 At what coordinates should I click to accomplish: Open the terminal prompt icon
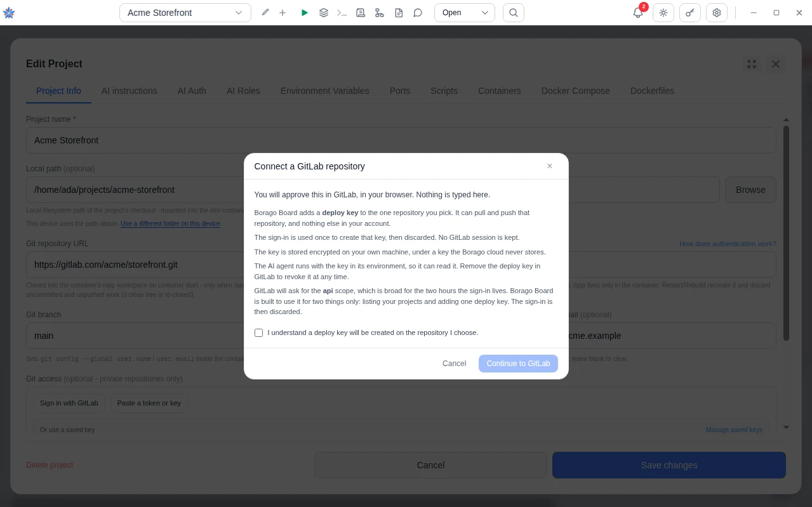[x=342, y=13]
